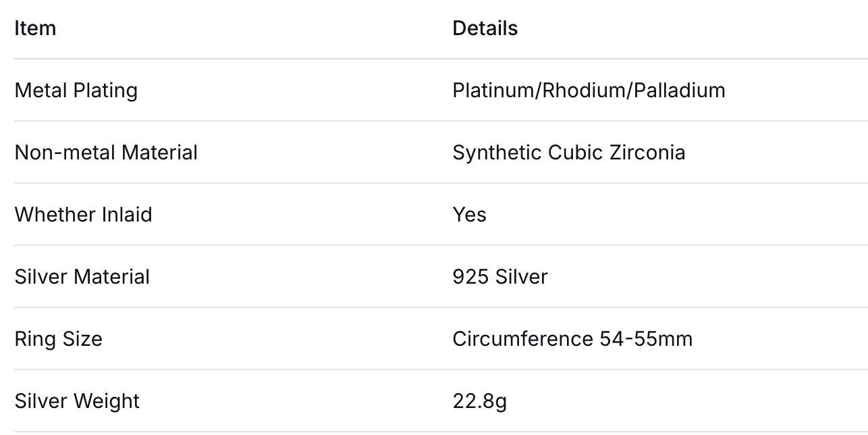The height and width of the screenshot is (435, 868).
Task: Click the word "Zirconia" in material details
Action: pos(647,153)
